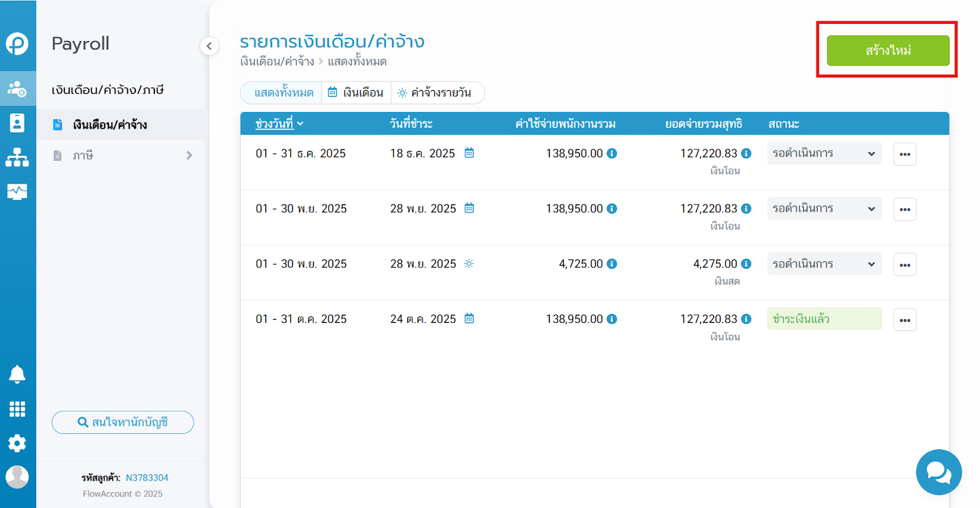Open the notifications bell
This screenshot has height=508, width=980.
tap(17, 374)
